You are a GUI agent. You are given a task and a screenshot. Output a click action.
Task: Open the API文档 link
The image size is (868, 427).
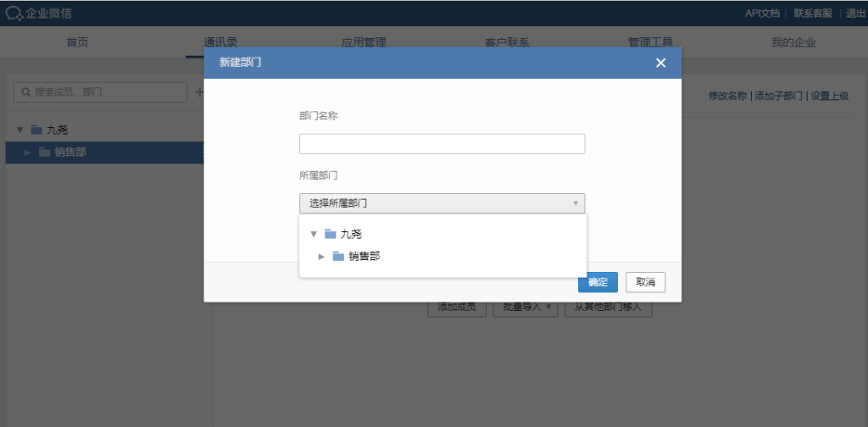(762, 14)
